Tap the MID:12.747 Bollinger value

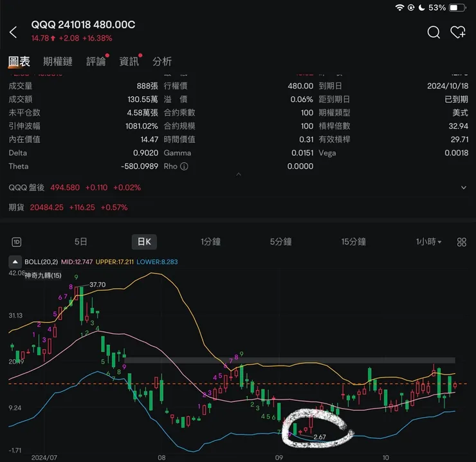coord(77,262)
